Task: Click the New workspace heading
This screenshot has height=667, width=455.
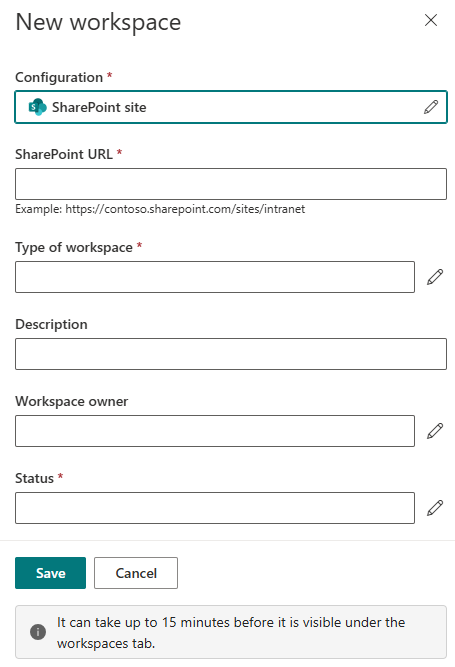Action: click(x=98, y=22)
